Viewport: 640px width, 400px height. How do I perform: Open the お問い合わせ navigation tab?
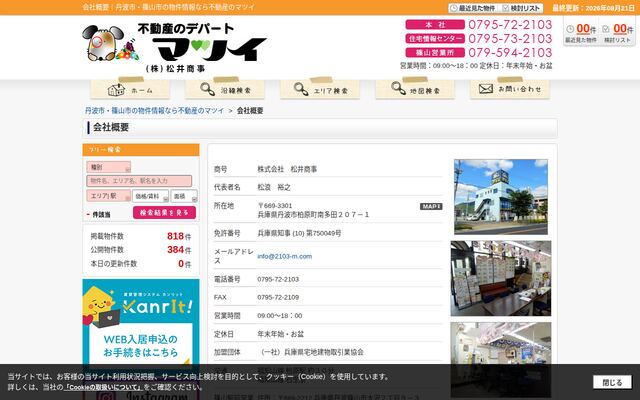coord(510,89)
